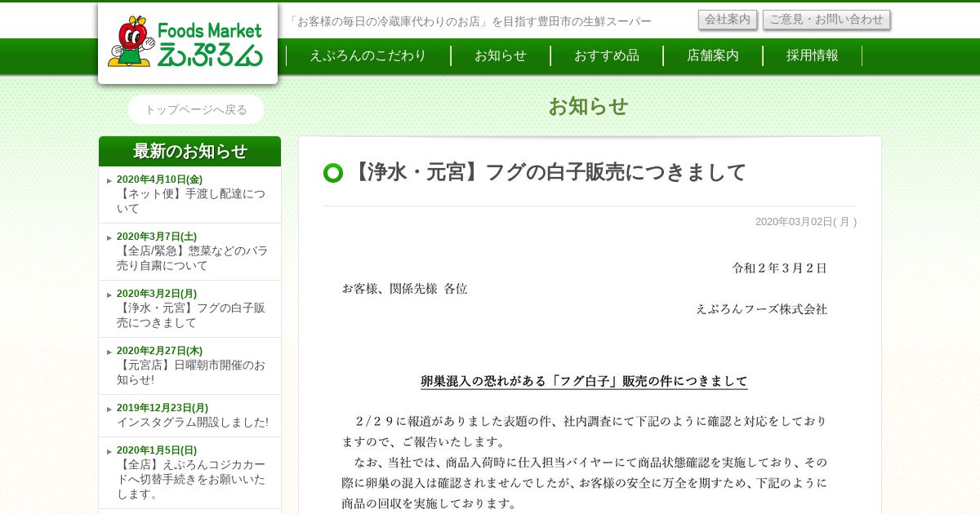Open sidebar 【浄水・元宮】フグの白子販売につきまして link
980x514 pixels.
pos(191,316)
